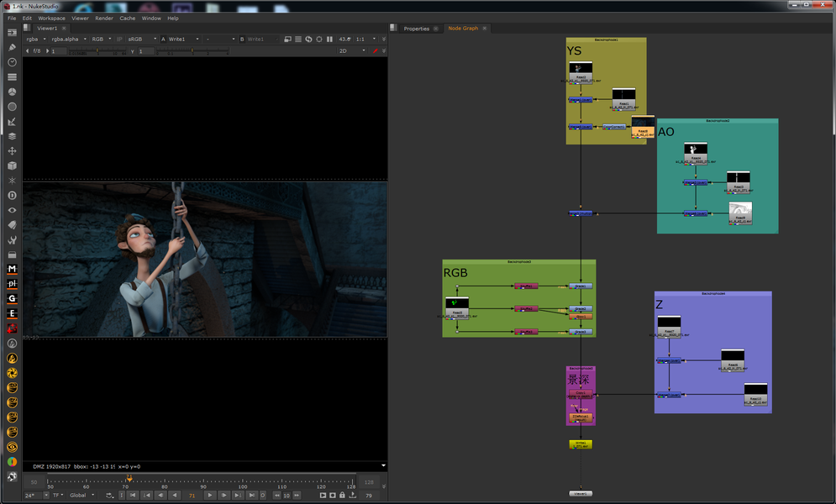Open the 24 fps dropdown
Viewport: 836px width, 504px height.
pos(36,495)
